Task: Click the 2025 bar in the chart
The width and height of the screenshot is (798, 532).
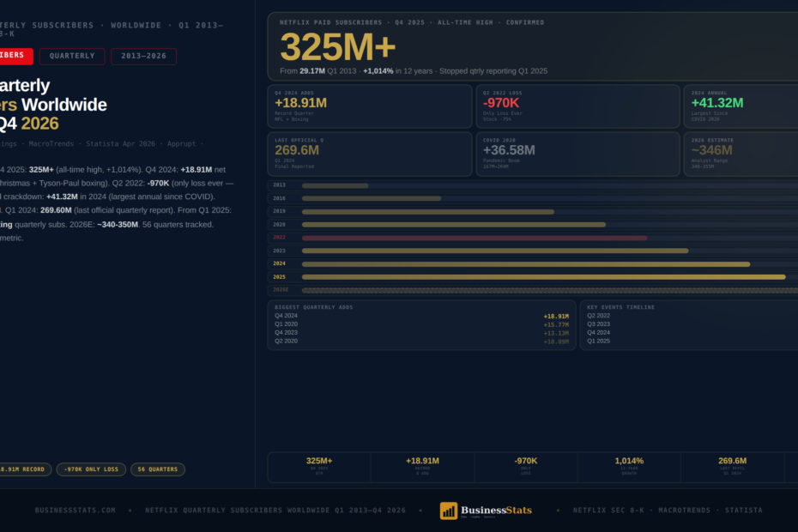Action: (x=543, y=277)
